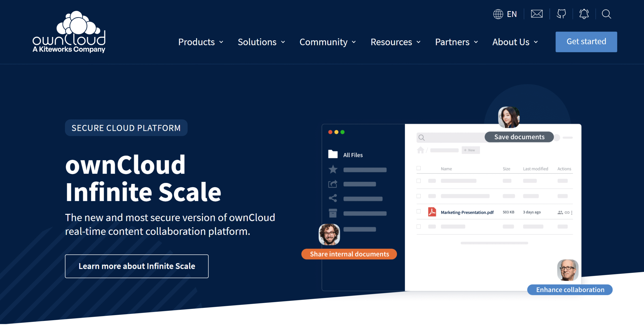
Task: Click the Save documents pill
Action: [519, 137]
